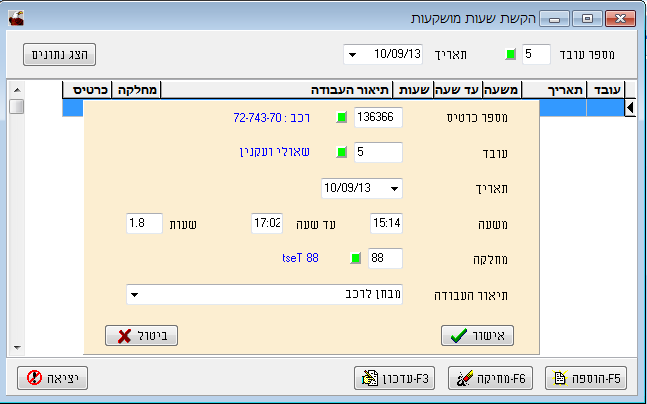This screenshot has width=647, height=404.
Task: Click the F3-עדכון update button
Action: (x=394, y=378)
